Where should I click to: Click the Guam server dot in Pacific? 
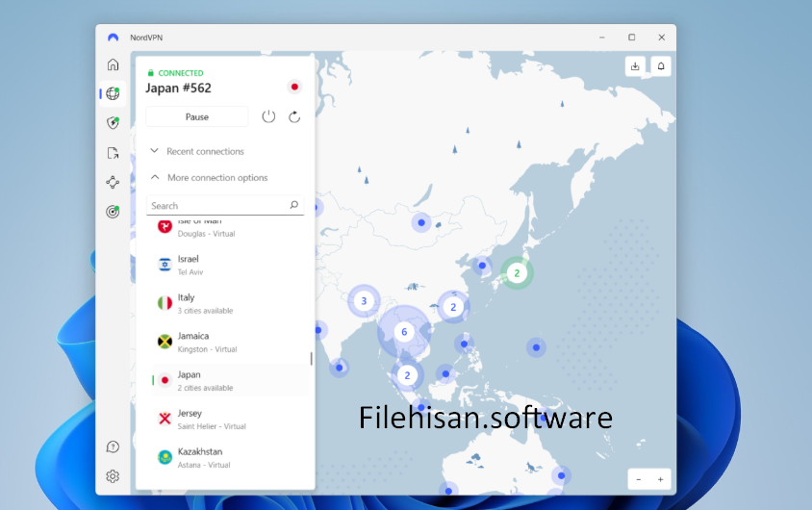(536, 347)
